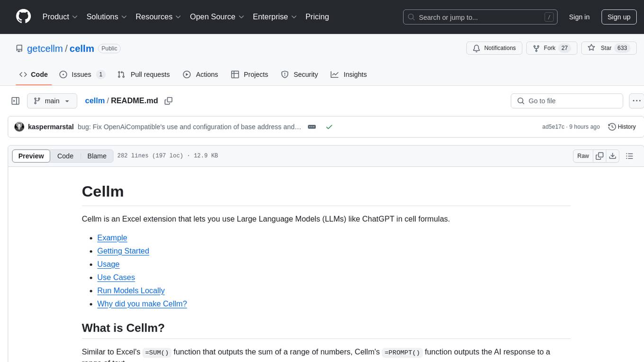This screenshot has height=362, width=644.
Task: Click the Sign up button
Action: (x=619, y=17)
